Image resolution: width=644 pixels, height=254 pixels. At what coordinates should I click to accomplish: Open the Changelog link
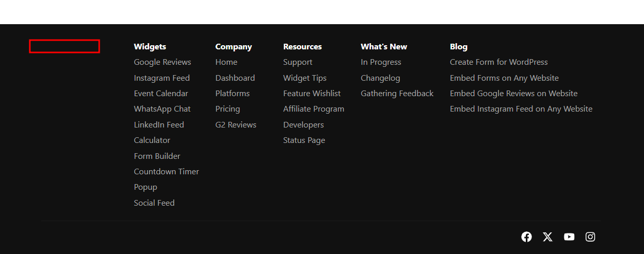click(380, 78)
